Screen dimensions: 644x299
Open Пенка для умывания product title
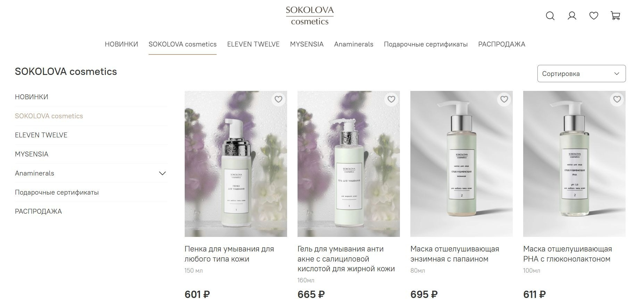pyautogui.click(x=229, y=254)
